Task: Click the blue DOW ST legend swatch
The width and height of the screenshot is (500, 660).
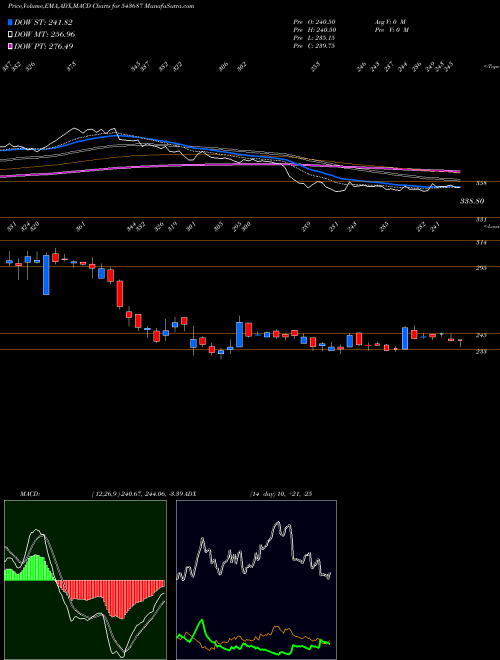Action: click(10, 22)
